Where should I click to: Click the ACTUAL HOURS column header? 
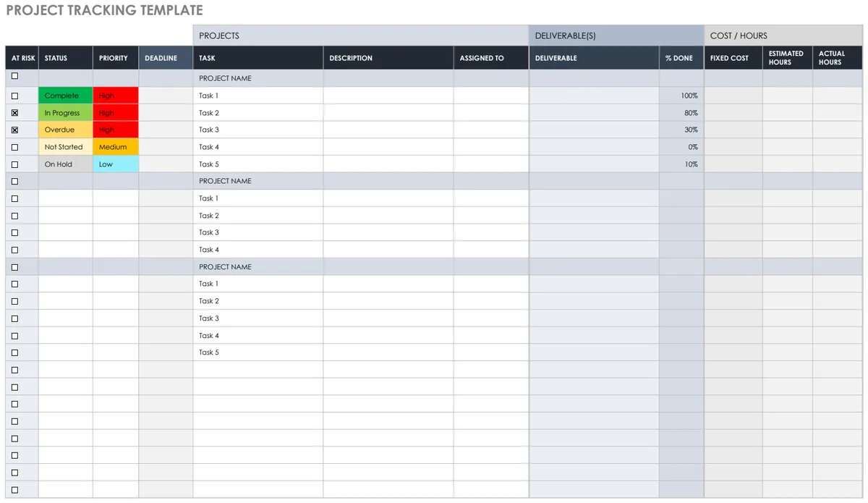[838, 58]
